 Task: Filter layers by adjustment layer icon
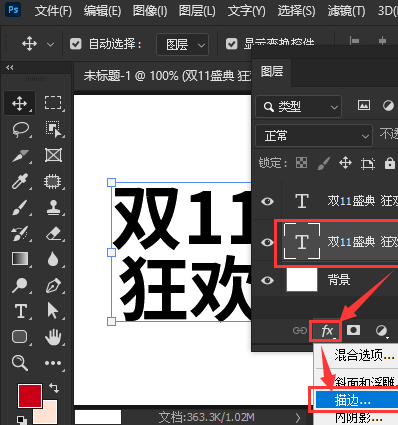point(388,106)
